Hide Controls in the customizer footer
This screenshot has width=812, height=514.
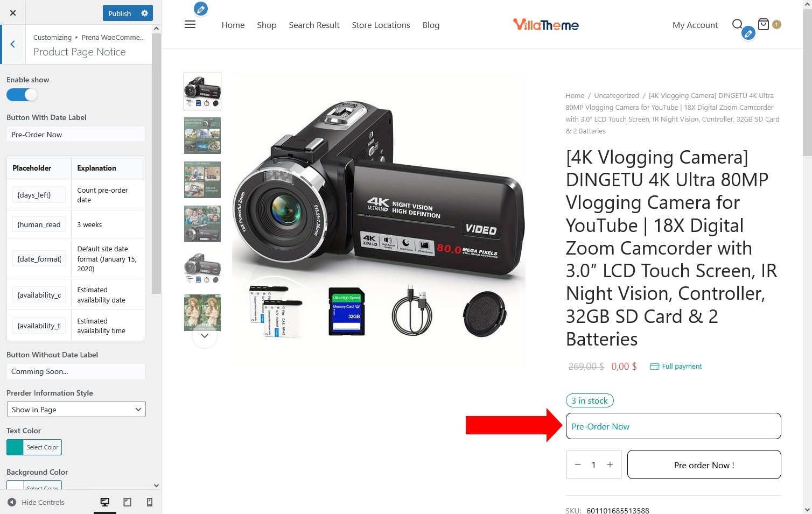click(36, 502)
